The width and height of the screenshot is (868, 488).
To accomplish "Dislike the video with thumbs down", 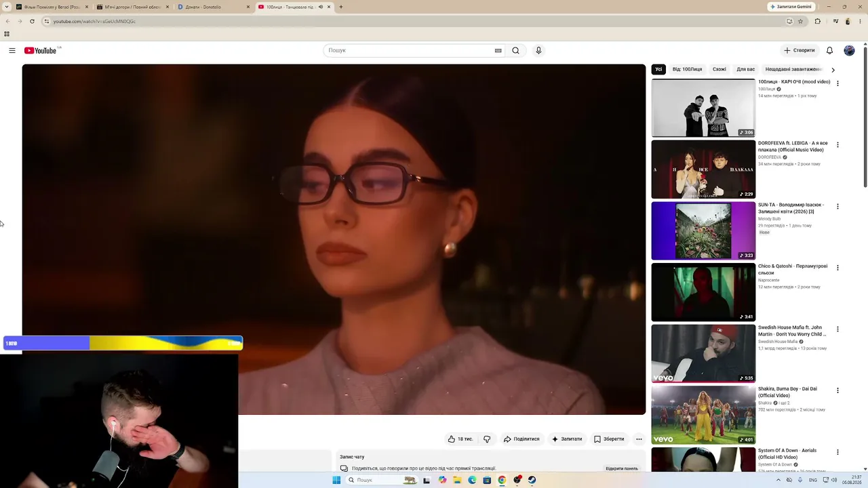I will pyautogui.click(x=487, y=439).
